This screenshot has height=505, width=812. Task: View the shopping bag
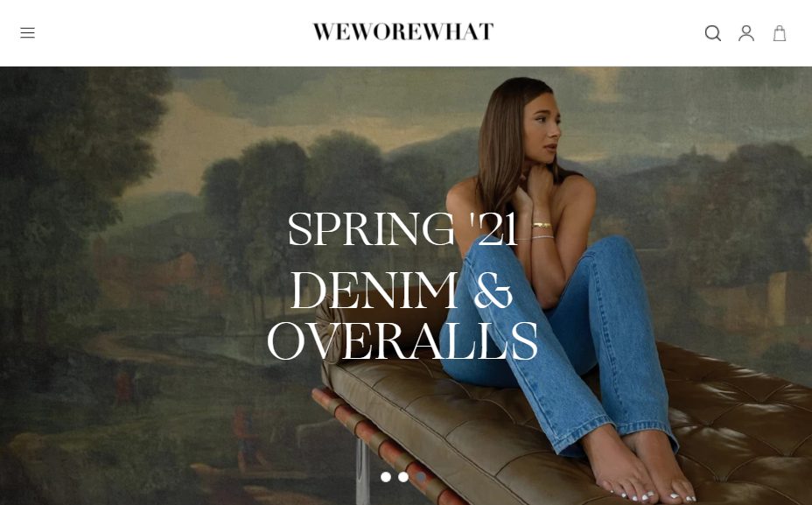pos(780,33)
